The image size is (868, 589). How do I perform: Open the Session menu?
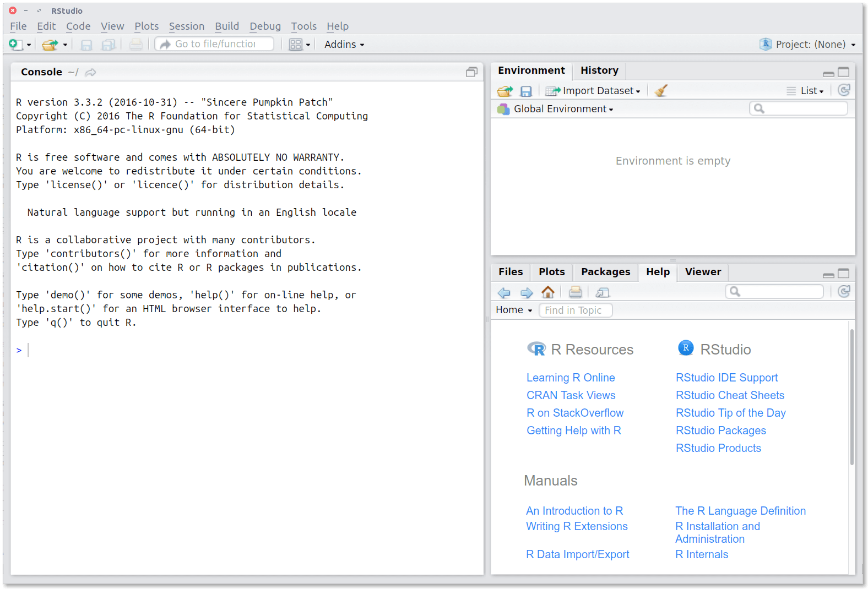click(186, 26)
